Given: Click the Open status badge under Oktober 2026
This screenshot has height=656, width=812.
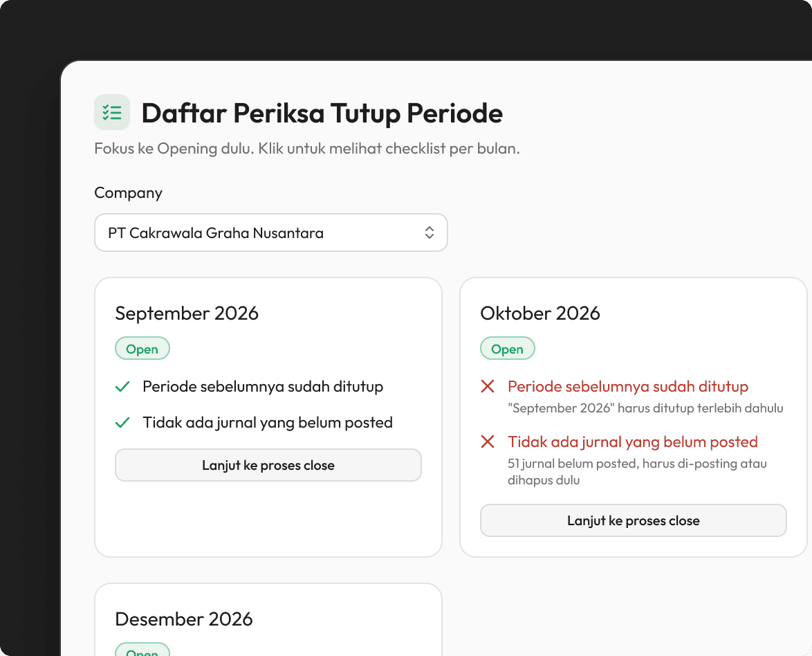Looking at the screenshot, I should 508,349.
